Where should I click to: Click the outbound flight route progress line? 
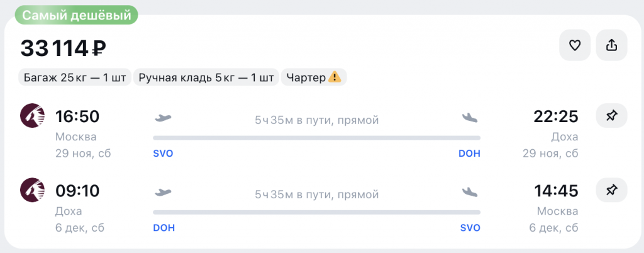coord(316,137)
